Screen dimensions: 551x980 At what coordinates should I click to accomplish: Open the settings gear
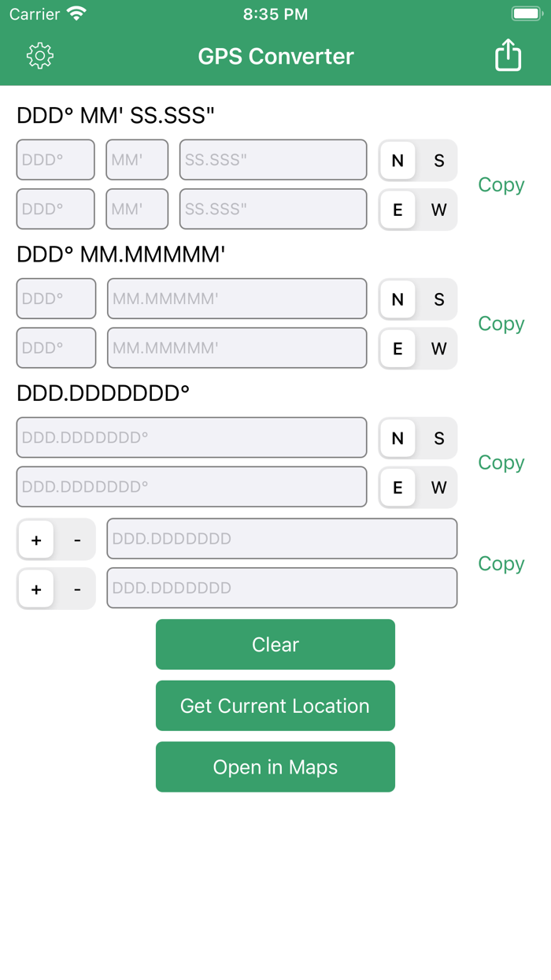click(39, 55)
